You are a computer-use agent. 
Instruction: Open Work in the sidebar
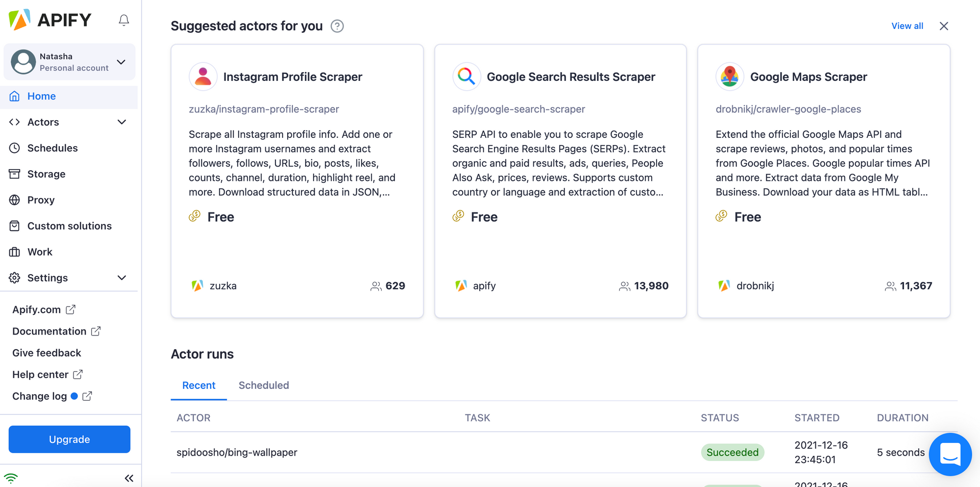click(40, 252)
